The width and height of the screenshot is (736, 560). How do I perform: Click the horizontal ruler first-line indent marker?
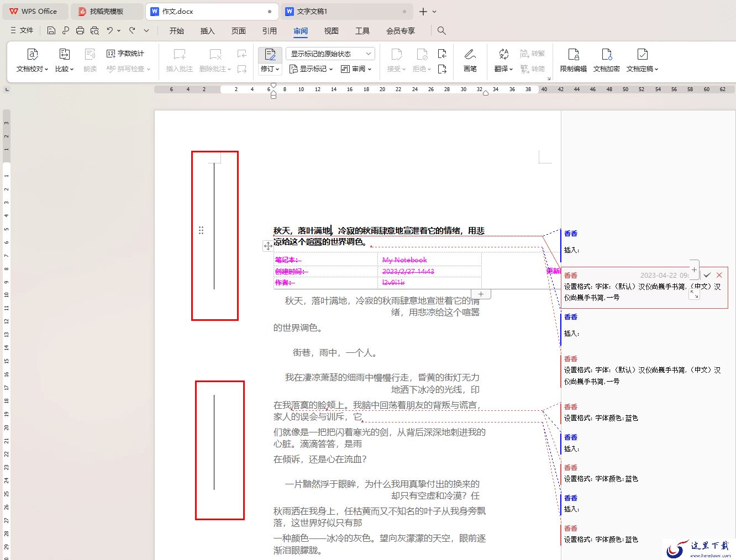pos(274,86)
